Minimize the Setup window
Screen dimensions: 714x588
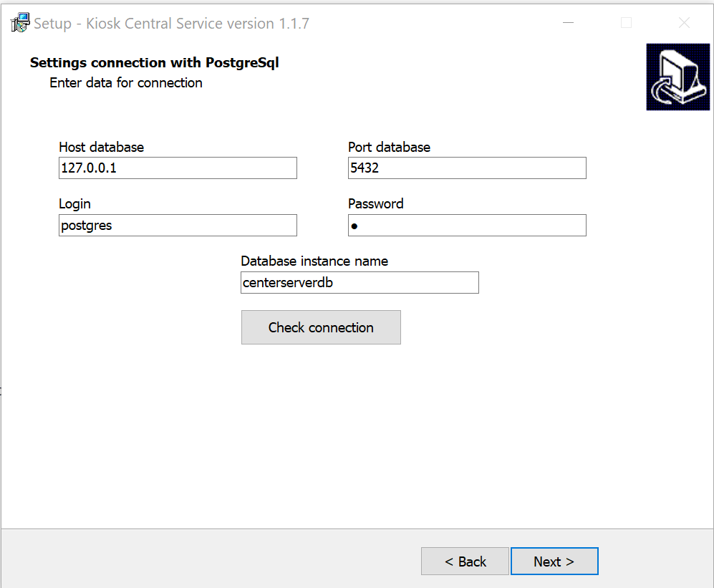coord(569,23)
